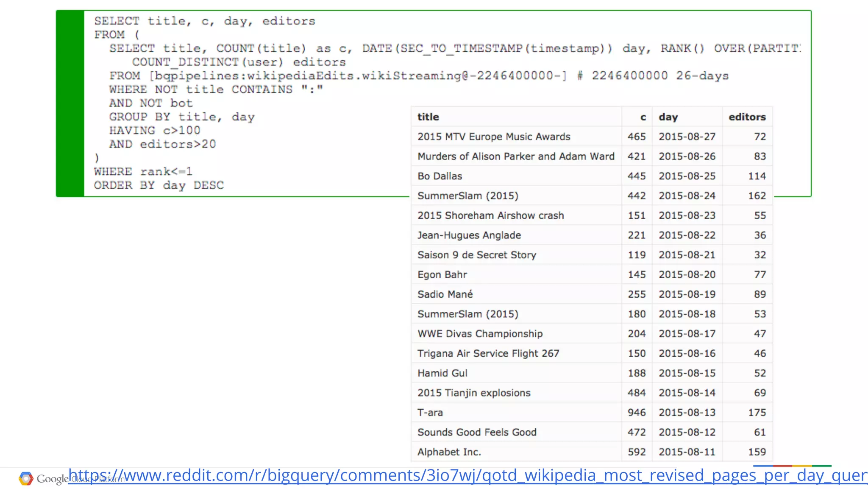This screenshot has height=489, width=868.
Task: Click the 'GROUP BY title, day' line
Action: tap(182, 117)
